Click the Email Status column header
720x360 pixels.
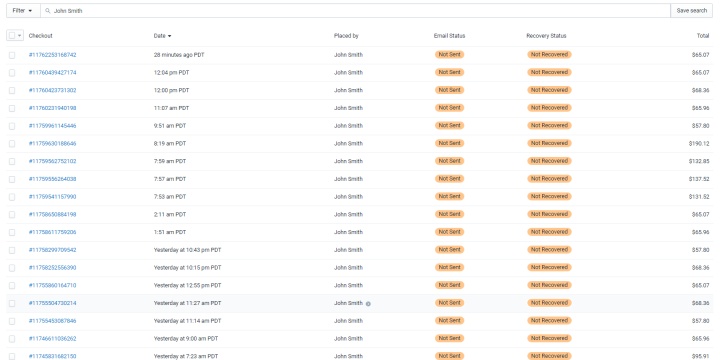[x=450, y=36]
